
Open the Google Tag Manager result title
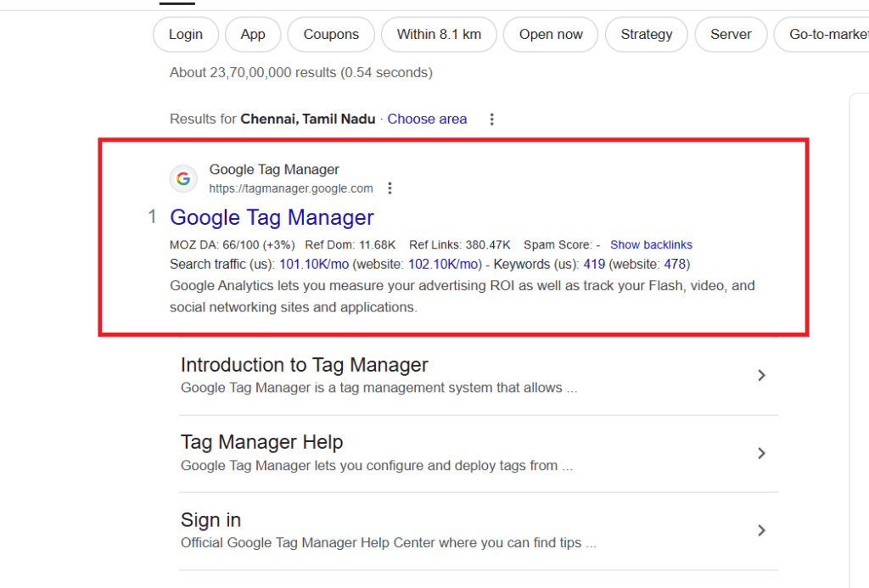[272, 217]
